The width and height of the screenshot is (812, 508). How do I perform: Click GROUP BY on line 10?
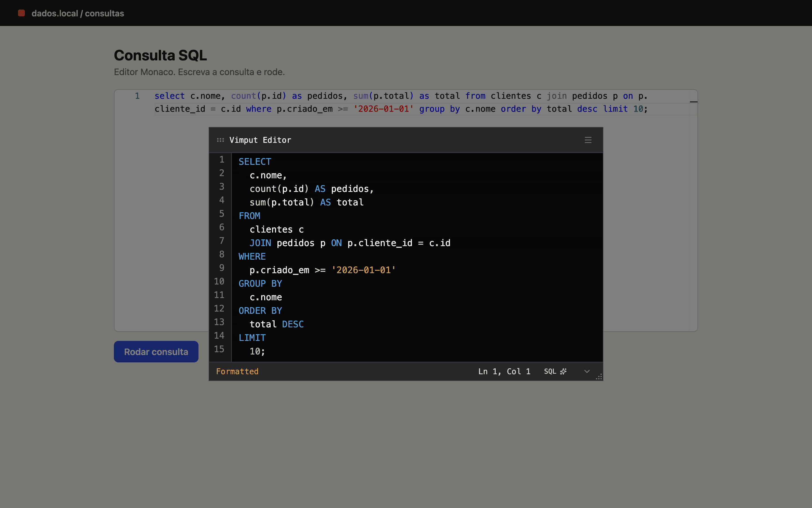[x=261, y=284]
